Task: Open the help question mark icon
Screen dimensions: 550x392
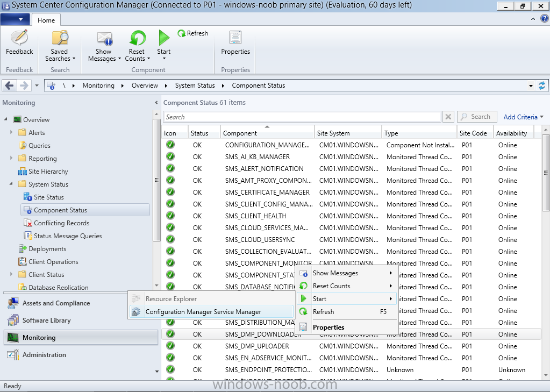Action: [x=545, y=19]
